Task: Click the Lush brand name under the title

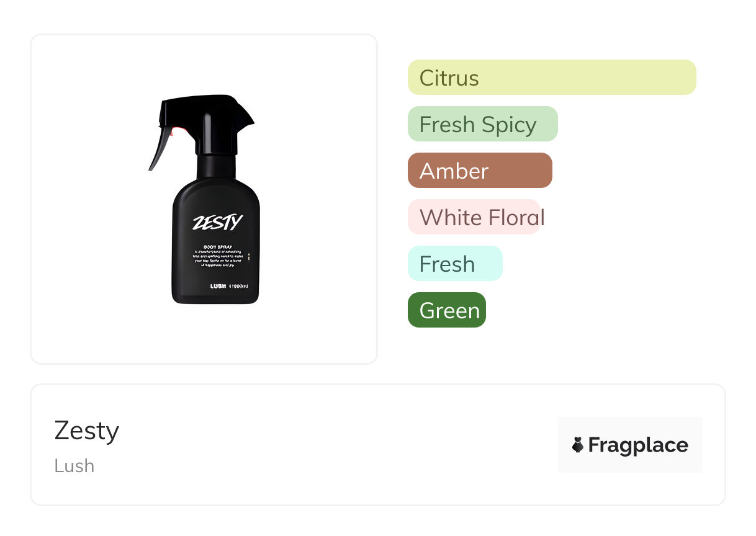Action: coord(74,466)
